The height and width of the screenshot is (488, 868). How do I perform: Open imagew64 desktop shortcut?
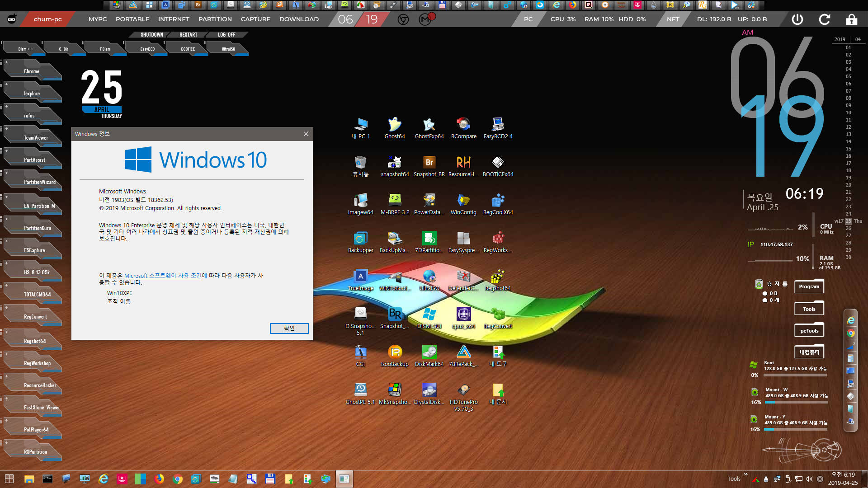point(360,204)
